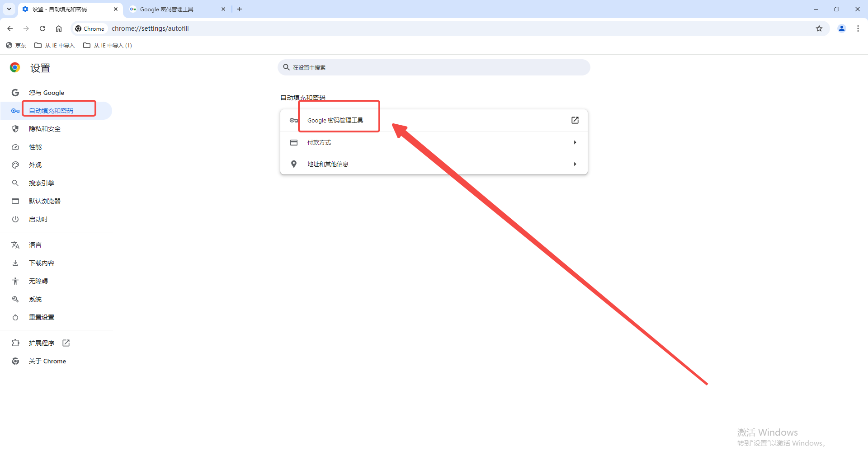
Task: Open the tab search dropdown arrow
Action: point(9,9)
